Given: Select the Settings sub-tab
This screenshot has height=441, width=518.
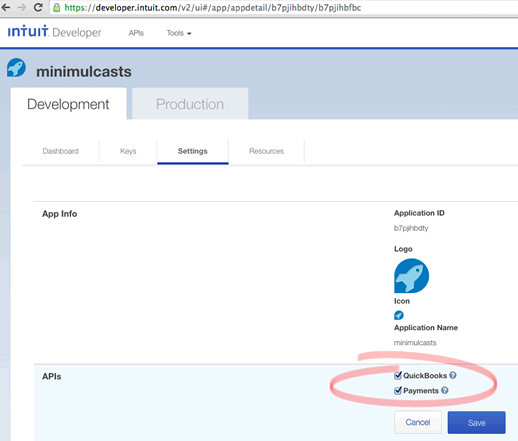Looking at the screenshot, I should [x=193, y=151].
